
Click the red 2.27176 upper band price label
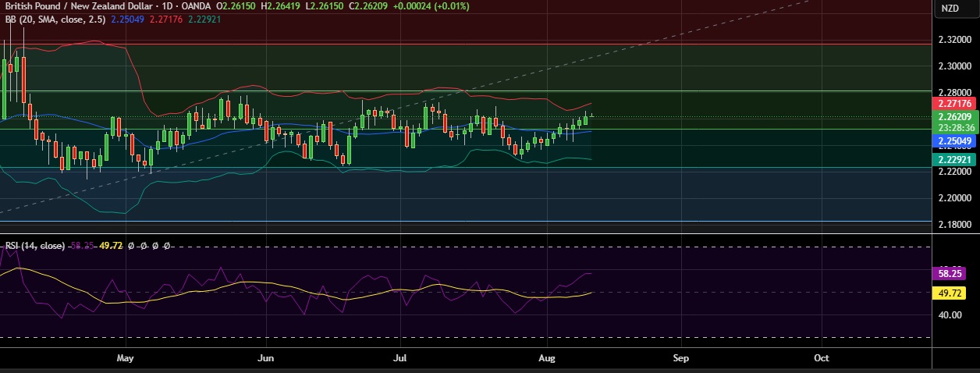point(955,103)
